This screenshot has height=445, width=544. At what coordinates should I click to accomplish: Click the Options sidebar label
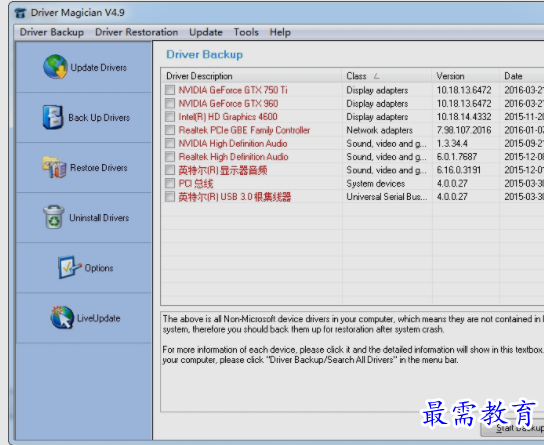click(x=99, y=268)
